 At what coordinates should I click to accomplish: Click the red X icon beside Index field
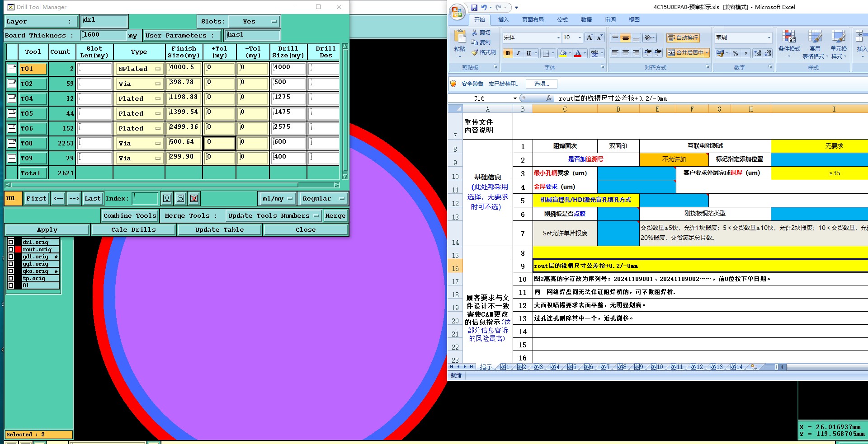tap(194, 198)
